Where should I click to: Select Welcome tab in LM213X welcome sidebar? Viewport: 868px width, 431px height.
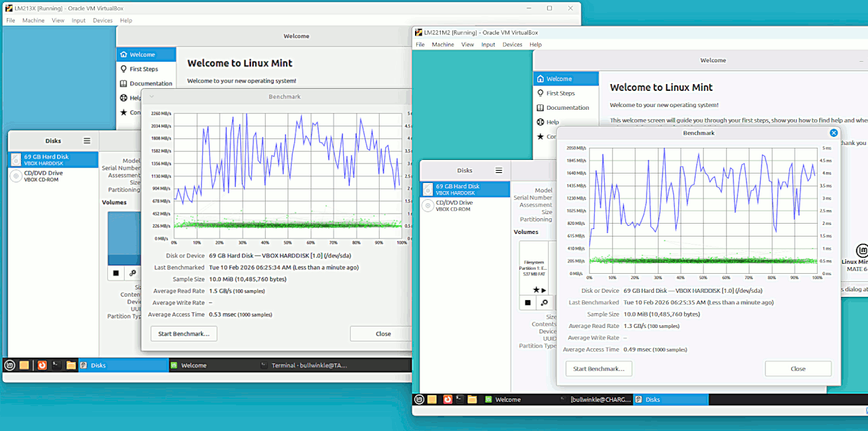tap(146, 54)
